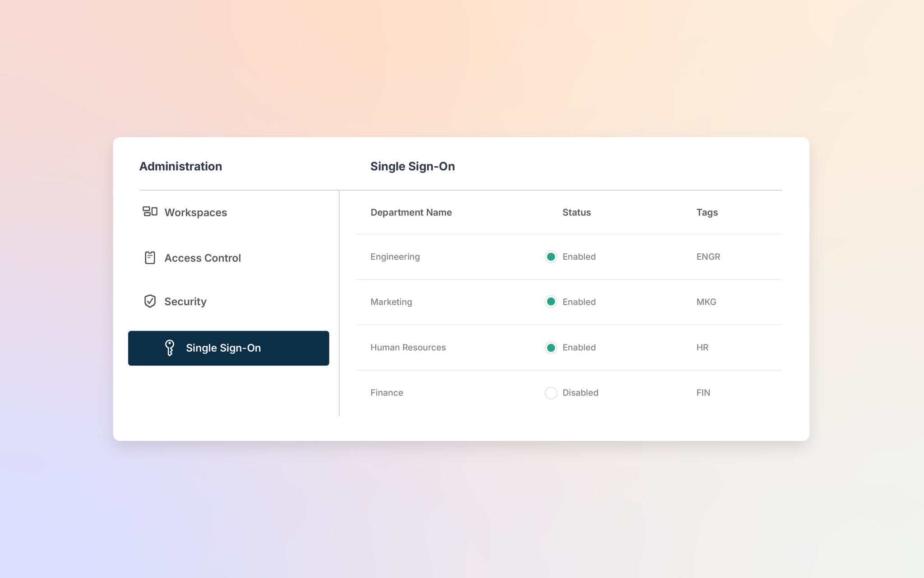Select the Engineering status indicator icon
The height and width of the screenshot is (578, 924).
click(551, 256)
